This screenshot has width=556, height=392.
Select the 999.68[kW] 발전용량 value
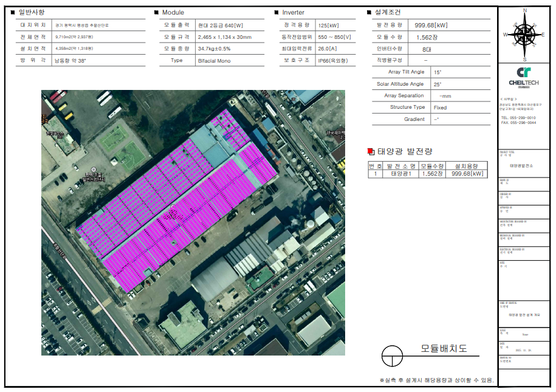click(x=431, y=25)
